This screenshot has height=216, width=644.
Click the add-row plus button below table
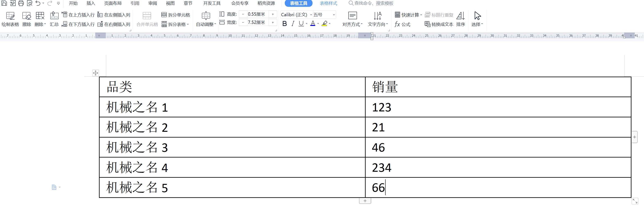click(365, 201)
